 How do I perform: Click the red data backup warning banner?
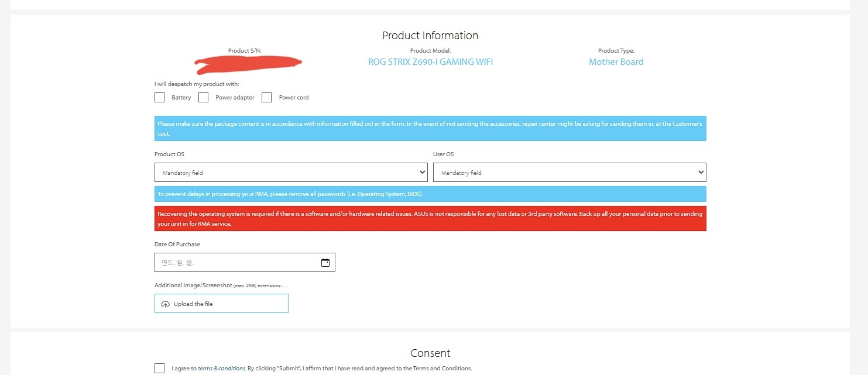tap(430, 219)
